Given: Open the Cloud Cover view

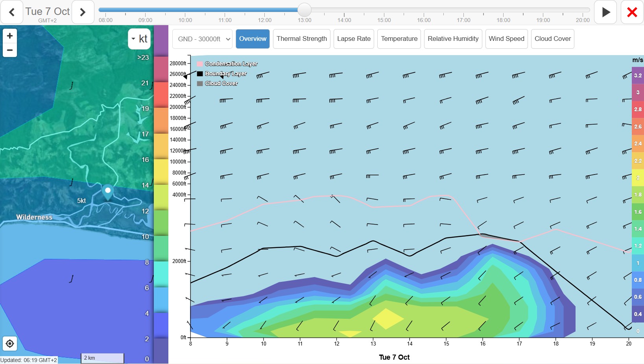Looking at the screenshot, I should click(x=552, y=39).
